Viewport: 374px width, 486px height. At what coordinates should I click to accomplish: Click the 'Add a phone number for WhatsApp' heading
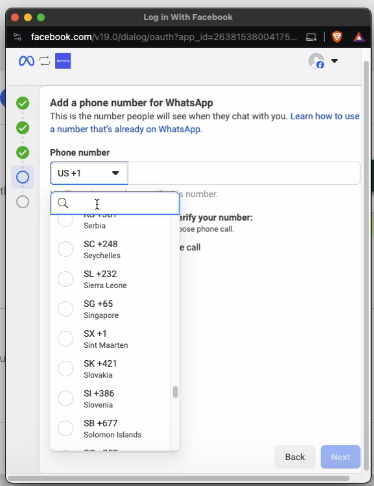pos(131,103)
